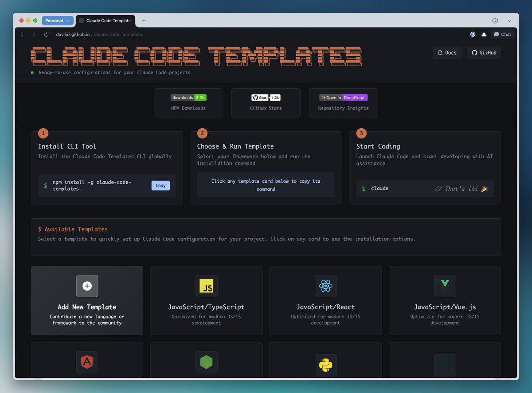The width and height of the screenshot is (532, 393).
Task: Copy the npm install command
Action: [160, 185]
